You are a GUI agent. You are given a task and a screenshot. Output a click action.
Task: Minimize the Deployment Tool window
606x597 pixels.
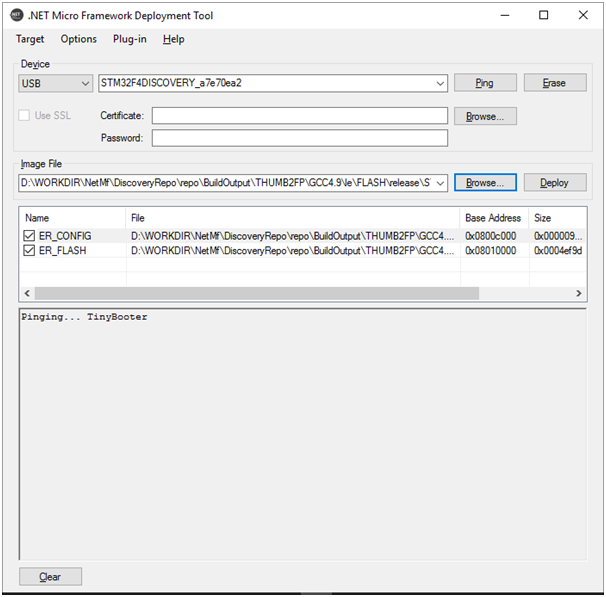pos(505,15)
